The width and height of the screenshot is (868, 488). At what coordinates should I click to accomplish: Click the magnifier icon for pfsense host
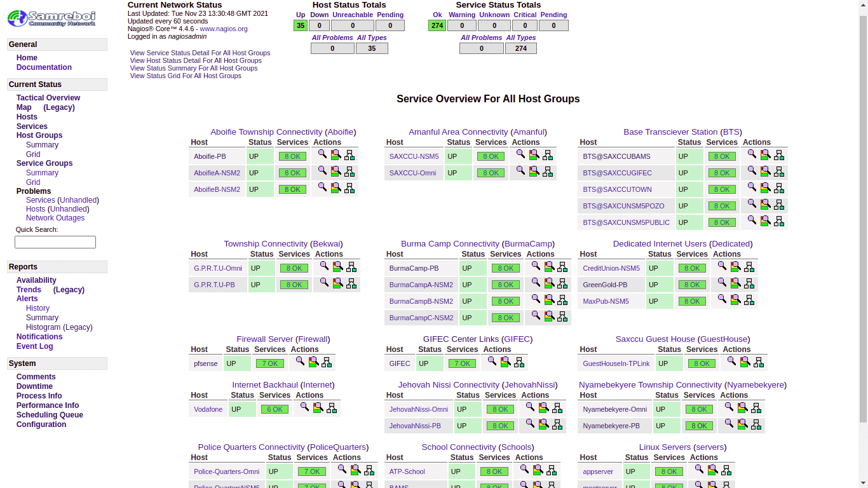pos(300,362)
